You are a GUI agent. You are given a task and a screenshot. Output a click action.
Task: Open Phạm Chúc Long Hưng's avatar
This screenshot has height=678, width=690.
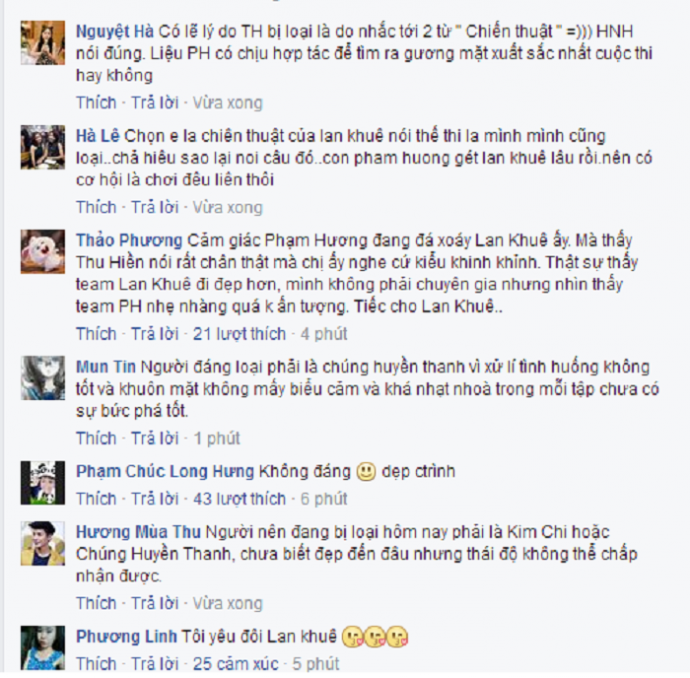click(43, 483)
